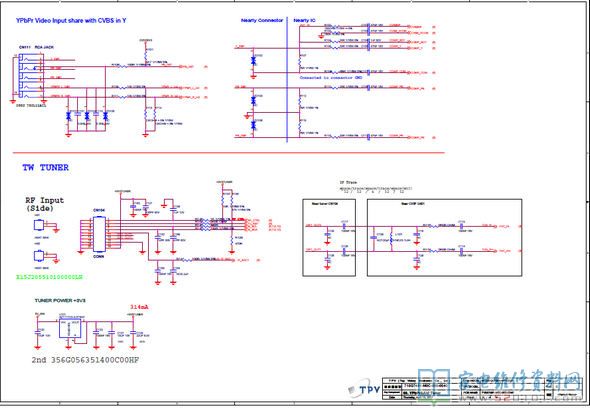Select the CN111 RCA JACK connector symbol
The image size is (590, 409).
point(31,75)
